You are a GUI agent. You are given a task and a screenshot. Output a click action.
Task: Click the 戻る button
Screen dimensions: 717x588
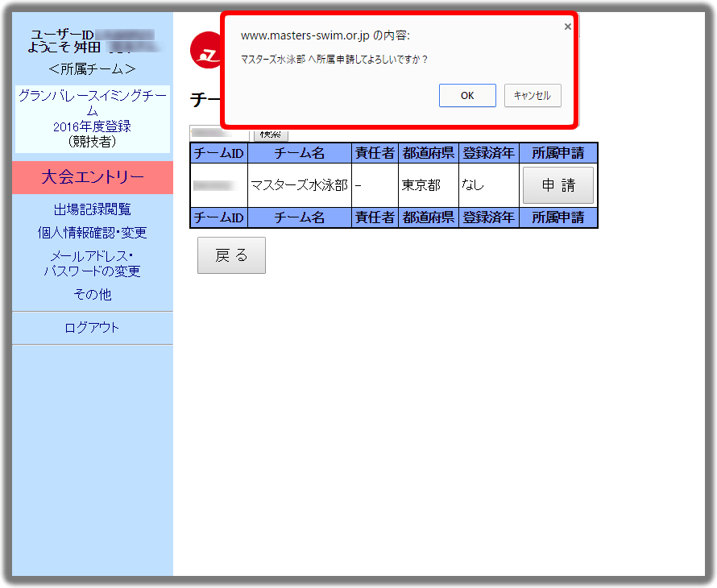(231, 255)
